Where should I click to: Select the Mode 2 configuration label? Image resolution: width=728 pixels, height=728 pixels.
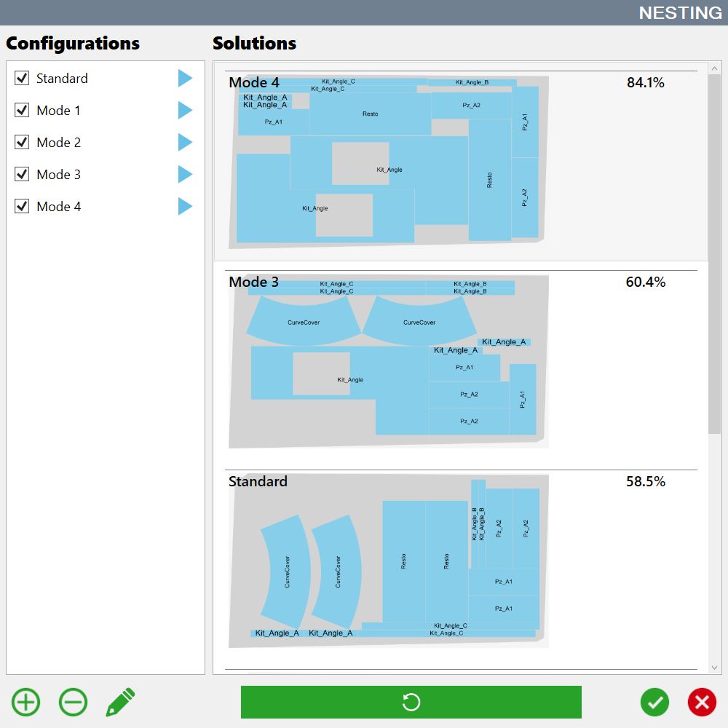[58, 143]
